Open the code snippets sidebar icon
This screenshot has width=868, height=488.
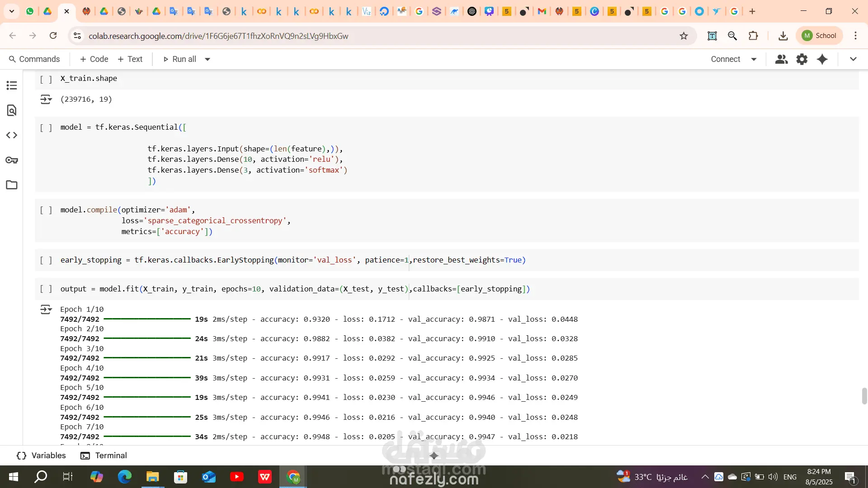pos(12,135)
